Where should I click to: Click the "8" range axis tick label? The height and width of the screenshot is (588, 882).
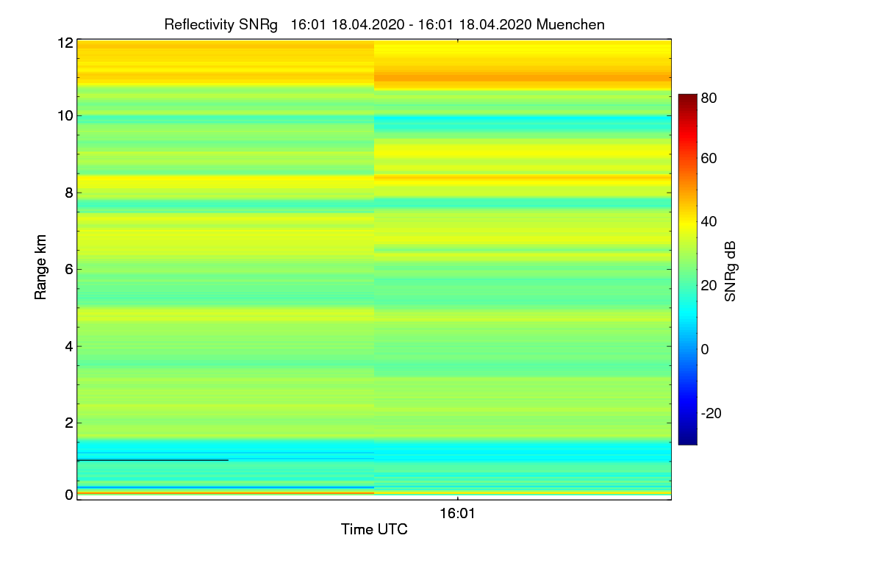69,193
